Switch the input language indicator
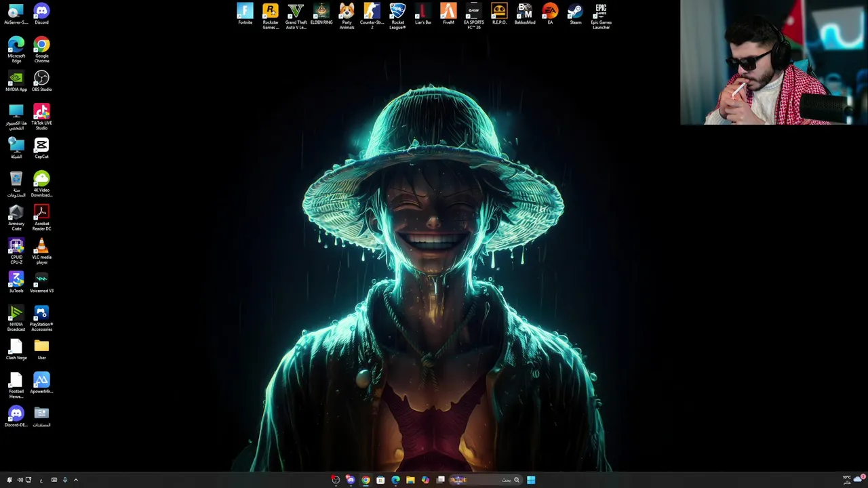Viewport: 868px width, 488px height. pos(41,481)
